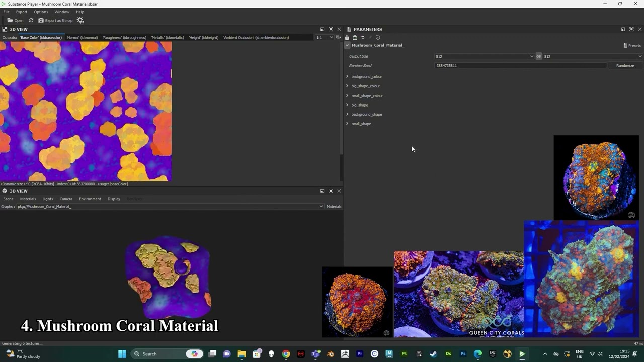The image size is (644, 362).
Task: Open Epic Games launcher from the taskbar
Action: [x=493, y=354]
